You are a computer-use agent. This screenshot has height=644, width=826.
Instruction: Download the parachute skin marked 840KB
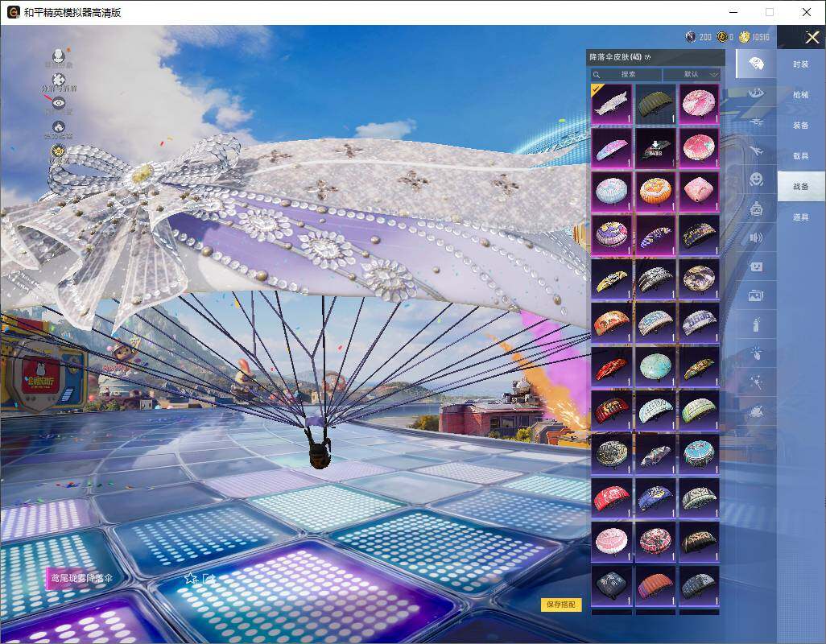coord(655,148)
